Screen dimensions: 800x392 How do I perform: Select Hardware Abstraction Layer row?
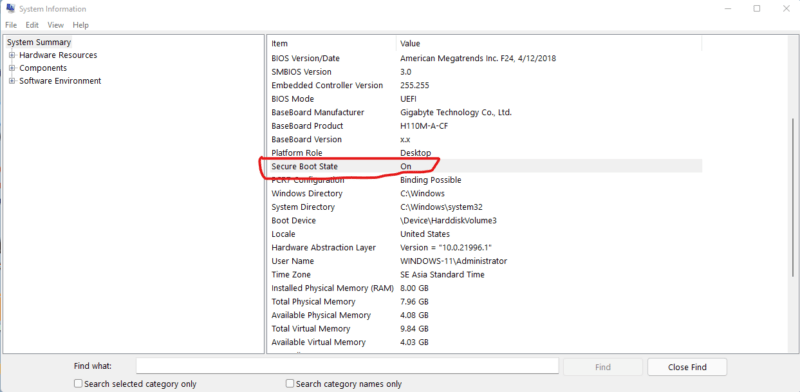click(485, 248)
